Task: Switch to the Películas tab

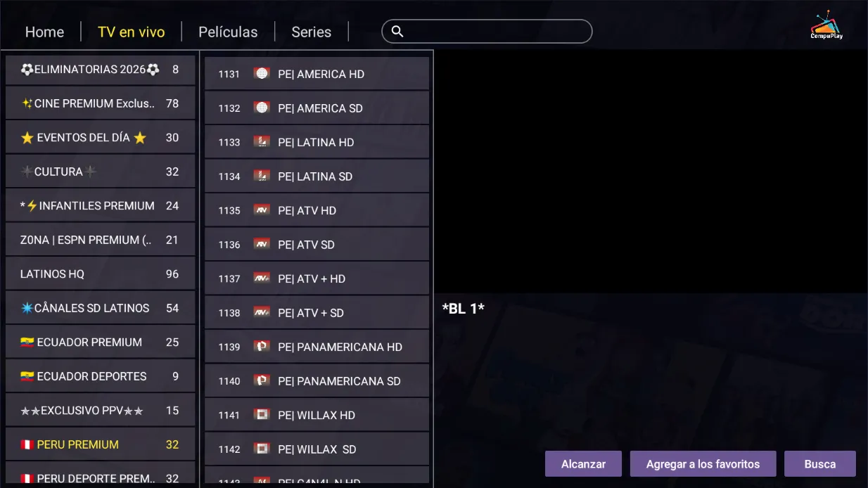Action: pos(228,32)
